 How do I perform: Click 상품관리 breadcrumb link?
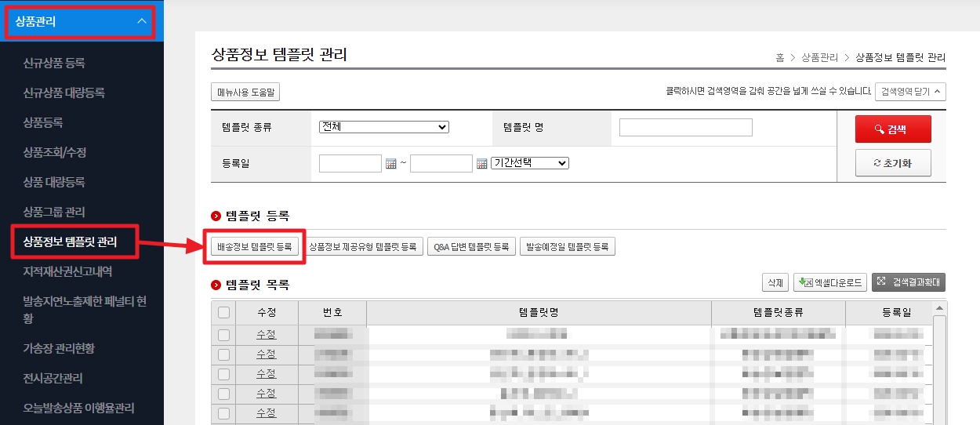[820, 58]
